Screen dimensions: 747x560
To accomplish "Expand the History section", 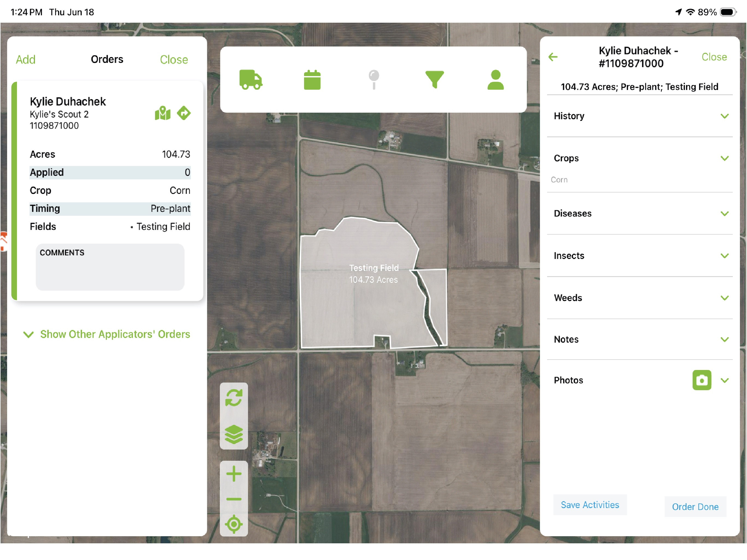I will pyautogui.click(x=640, y=116).
